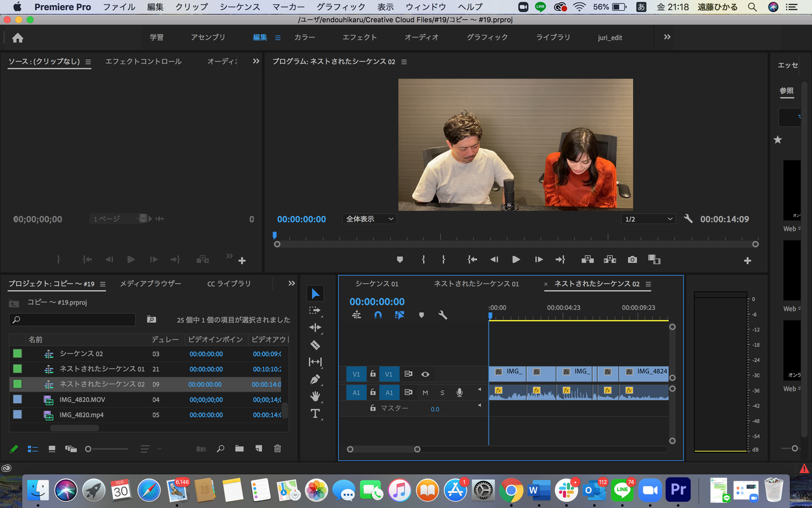Select the Razor tool in toolbar
Image resolution: width=812 pixels, height=508 pixels.
[315, 345]
